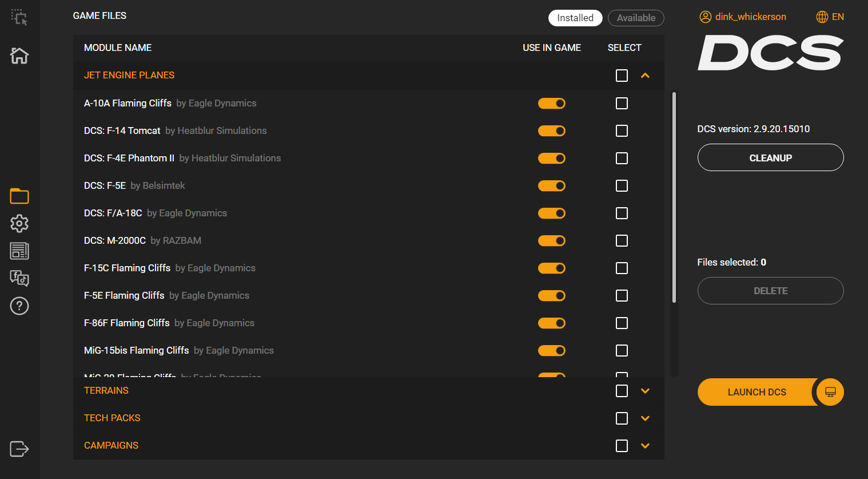
Task: Launch the game with LAUNCH DCS
Action: (757, 392)
